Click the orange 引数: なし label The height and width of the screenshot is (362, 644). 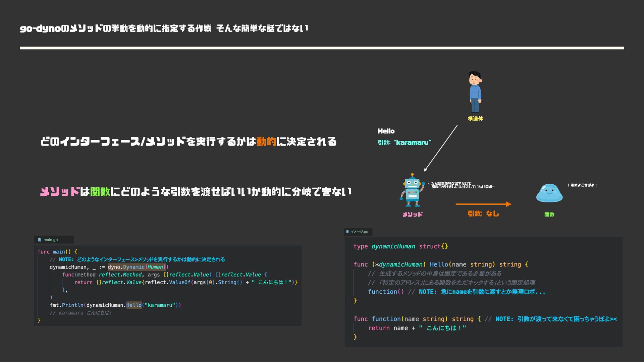(x=483, y=214)
